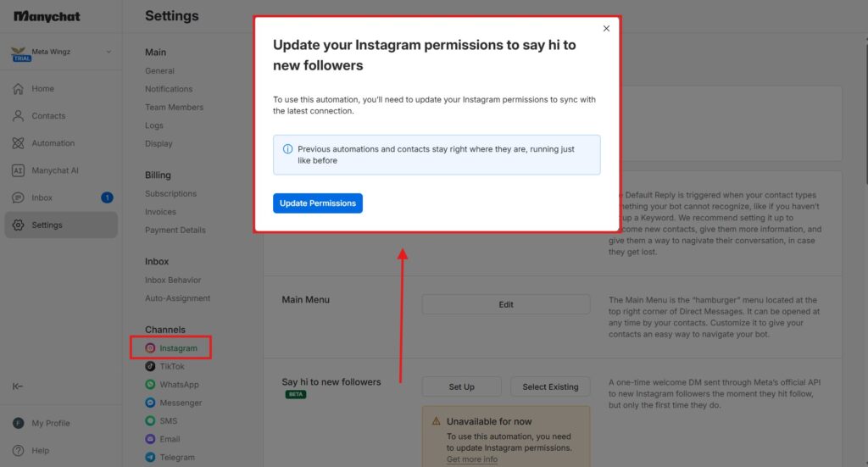The image size is (868, 467).
Task: Click the Automation icon in sidebar
Action: point(19,142)
